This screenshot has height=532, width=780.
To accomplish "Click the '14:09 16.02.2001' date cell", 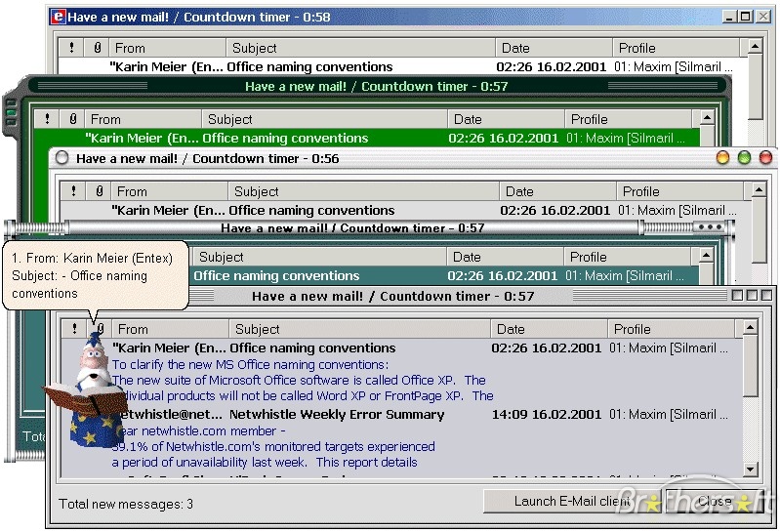I will click(x=547, y=414).
